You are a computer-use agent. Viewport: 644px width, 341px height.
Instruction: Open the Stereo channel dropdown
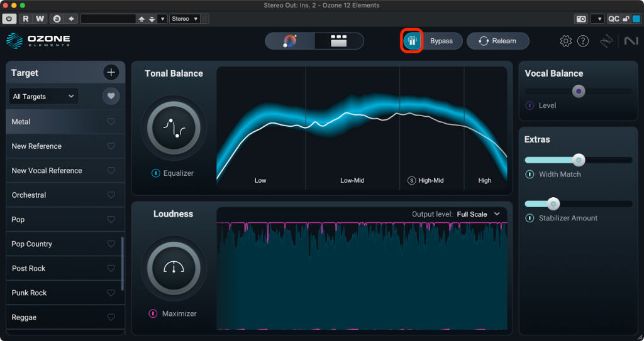click(x=185, y=19)
